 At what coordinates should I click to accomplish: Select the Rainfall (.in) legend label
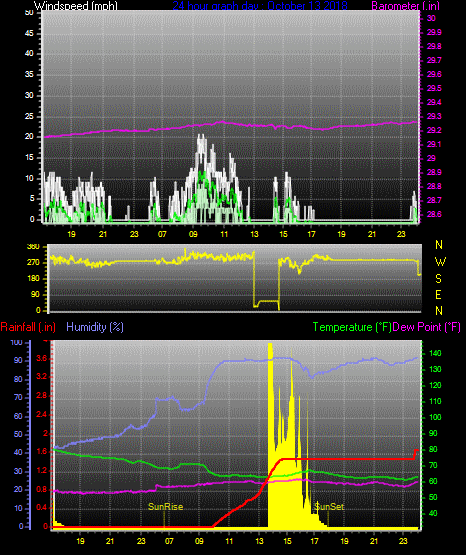coord(28,327)
